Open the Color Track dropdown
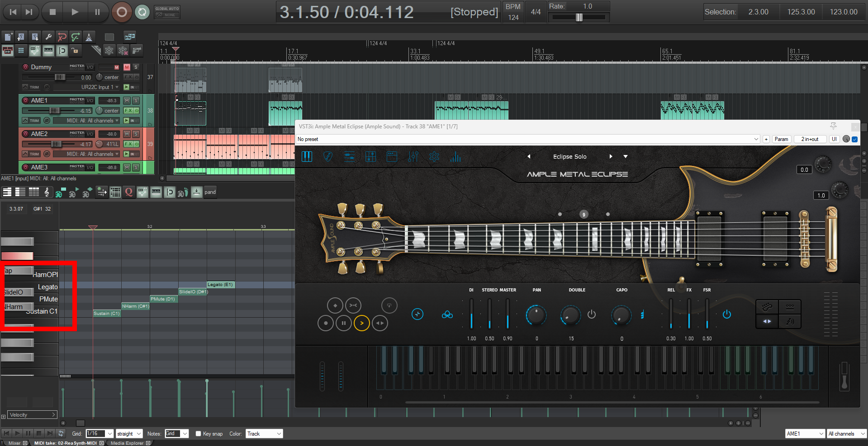The height and width of the screenshot is (446, 868). [265, 434]
